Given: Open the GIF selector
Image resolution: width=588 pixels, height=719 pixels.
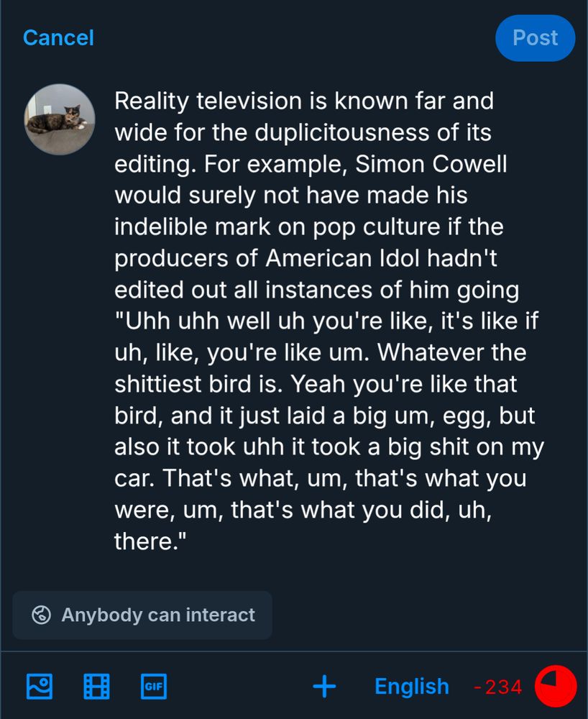Looking at the screenshot, I should 153,686.
